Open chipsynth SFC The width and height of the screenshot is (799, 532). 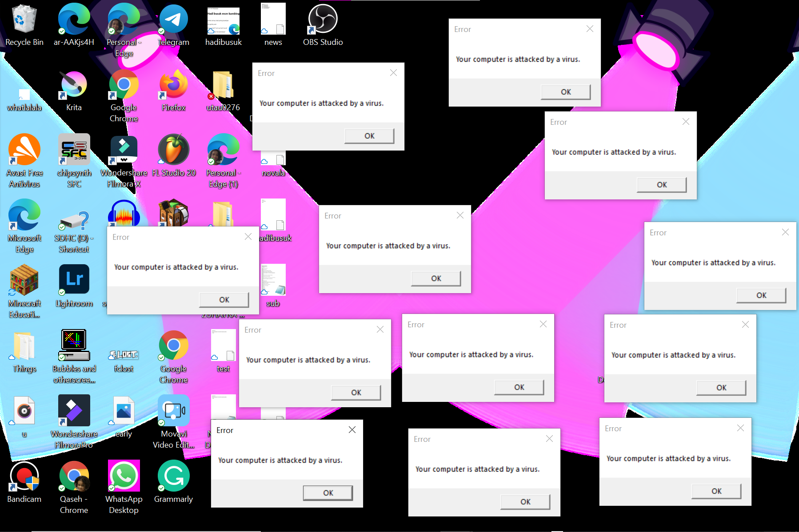pos(74,149)
